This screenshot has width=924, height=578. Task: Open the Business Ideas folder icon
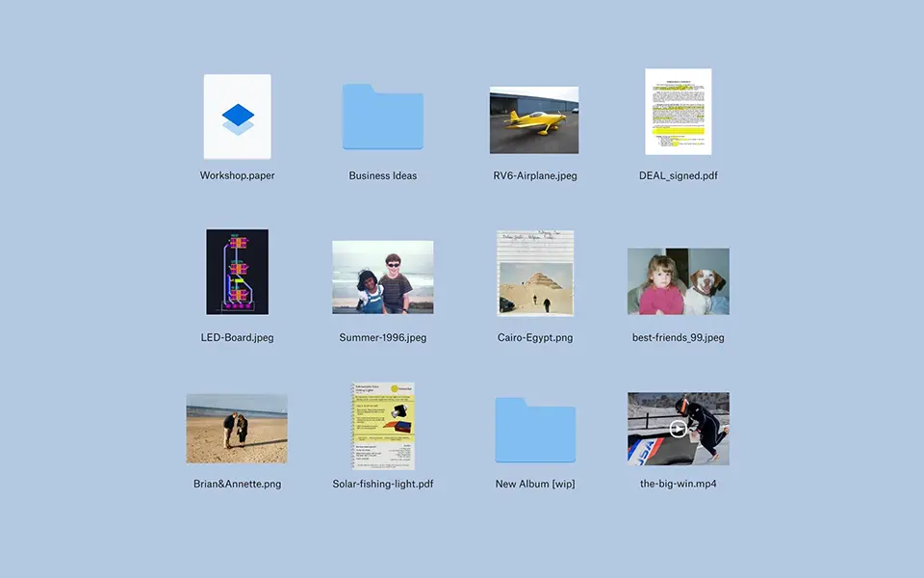coord(382,117)
